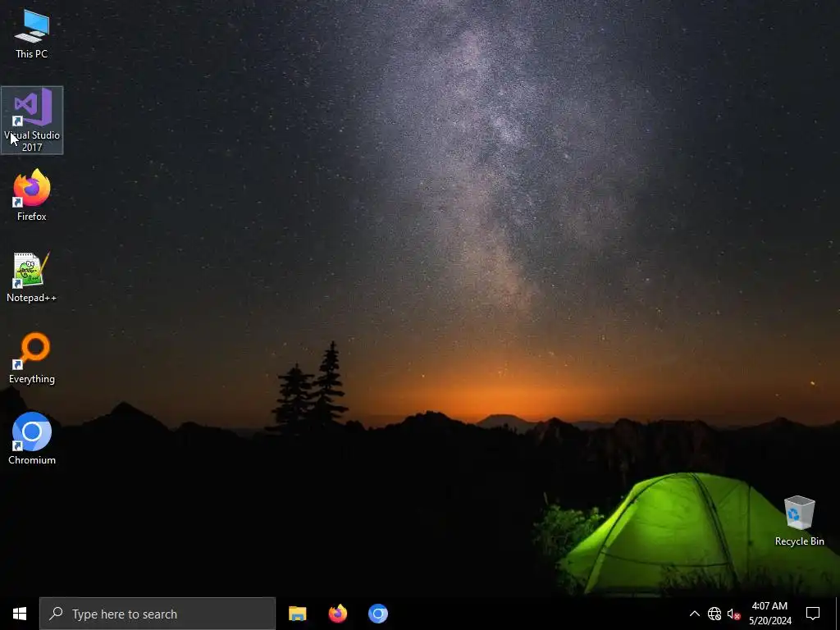The height and width of the screenshot is (630, 840).
Task: Click the Show desktop strip at taskbar end
Action: coord(838,614)
